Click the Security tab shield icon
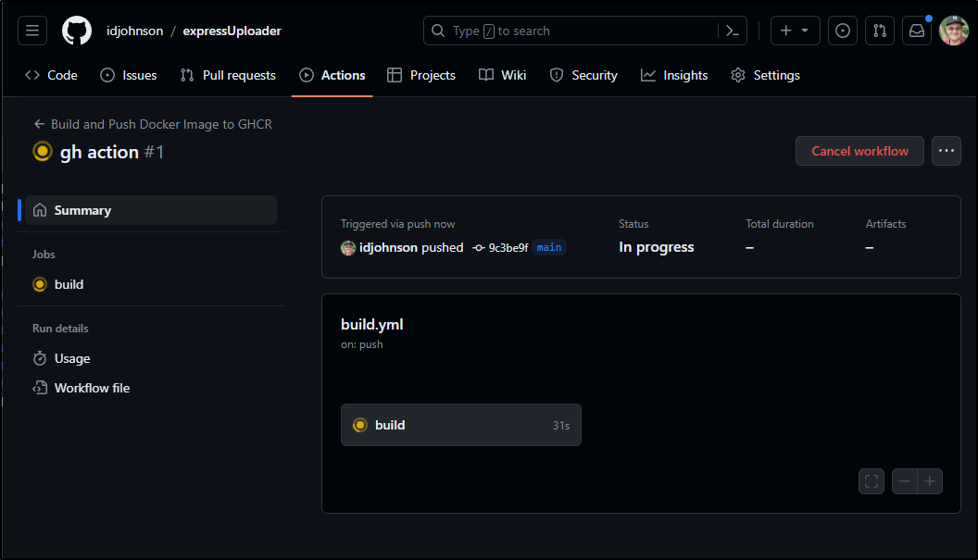Screen dimensions: 978x560 tap(557, 76)
